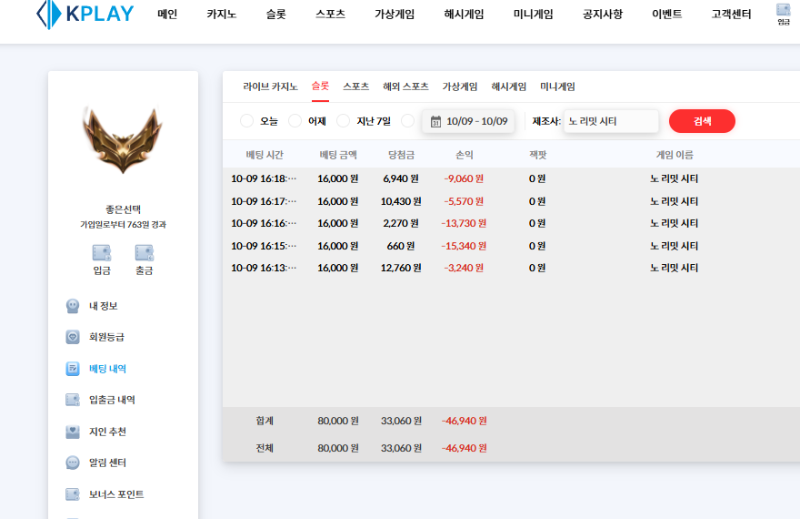Image resolution: width=800 pixels, height=519 pixels.
Task: Click the deposit (입금) wallet icon in sidebar
Action: click(x=102, y=253)
